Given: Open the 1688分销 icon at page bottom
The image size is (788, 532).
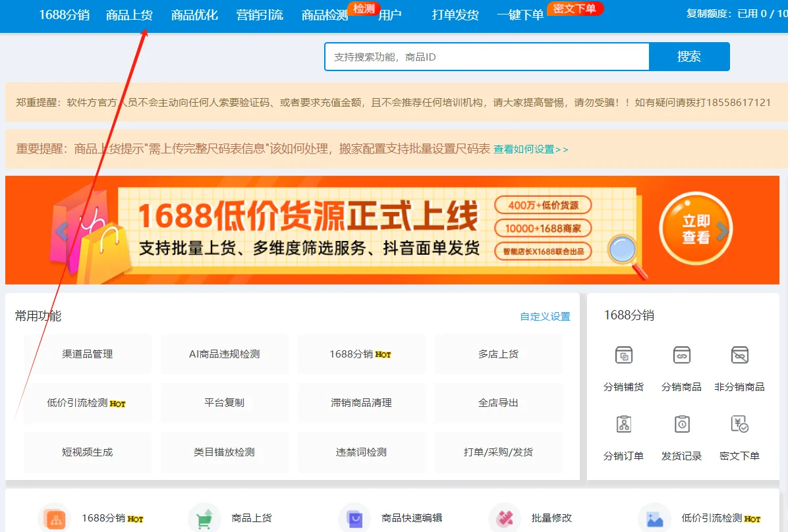Looking at the screenshot, I should pyautogui.click(x=54, y=518).
